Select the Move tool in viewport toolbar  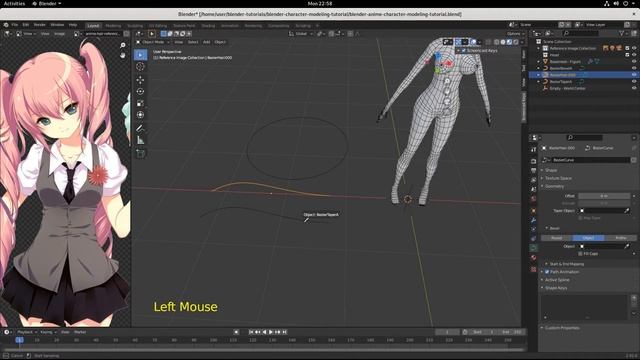pos(140,80)
